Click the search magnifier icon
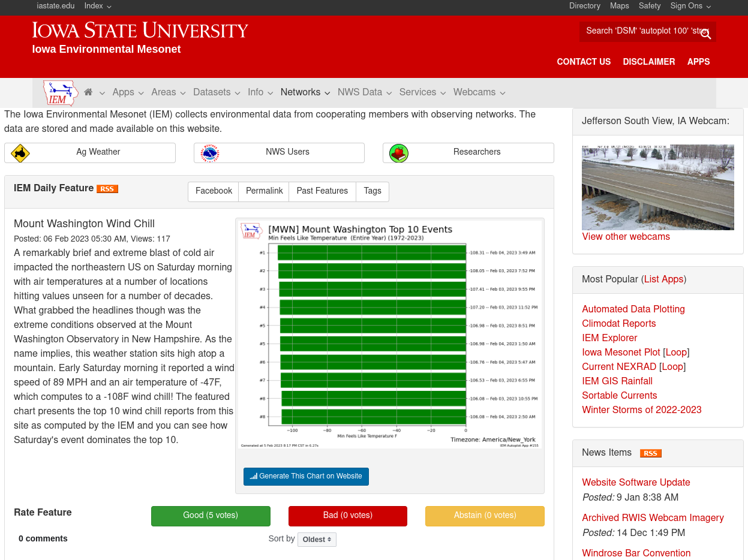 [706, 34]
